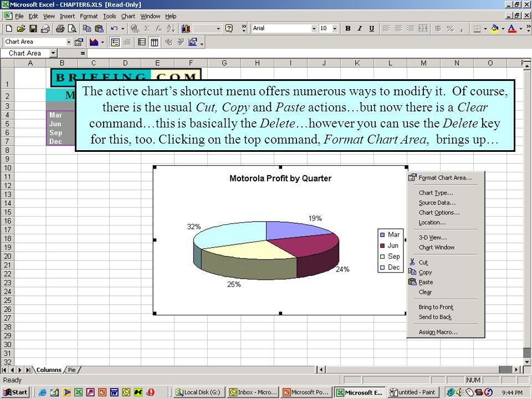This screenshot has height=399, width=532.
Task: Click the Mar legend color key
Action: point(382,235)
